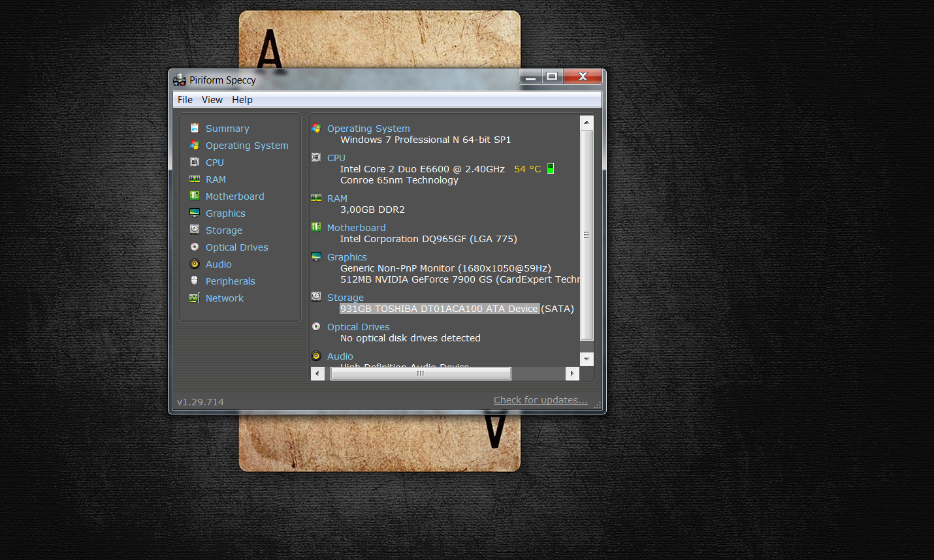Open the Help menu
934x560 pixels.
pyautogui.click(x=242, y=100)
